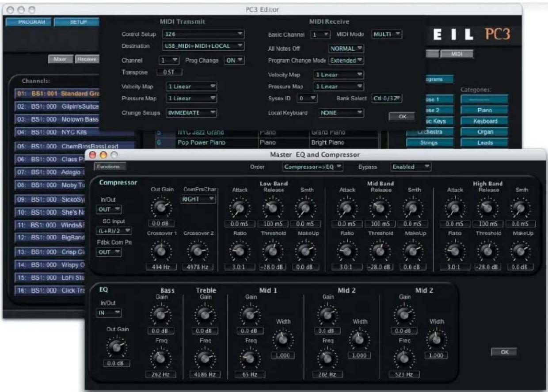Open the Functions menu

[110, 166]
